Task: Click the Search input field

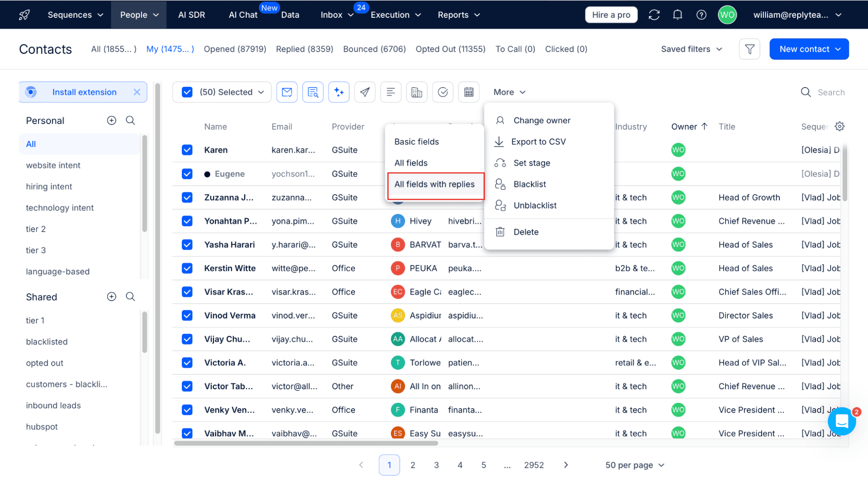Action: (x=831, y=92)
